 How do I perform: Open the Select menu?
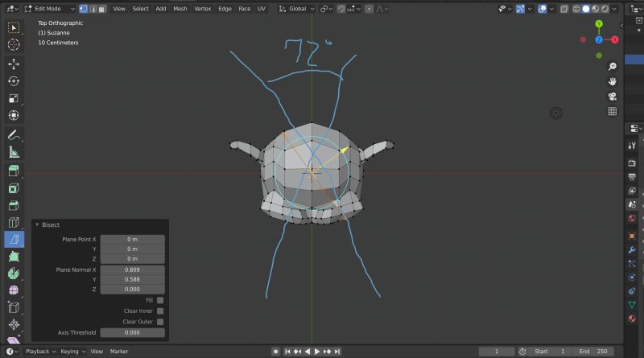[x=140, y=9]
